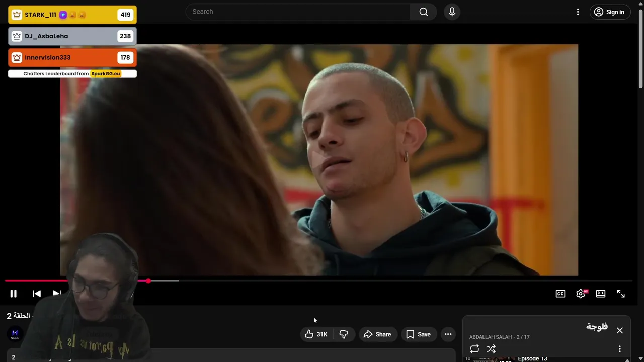Click the Innervision333 leaderboard entry

coord(72,57)
